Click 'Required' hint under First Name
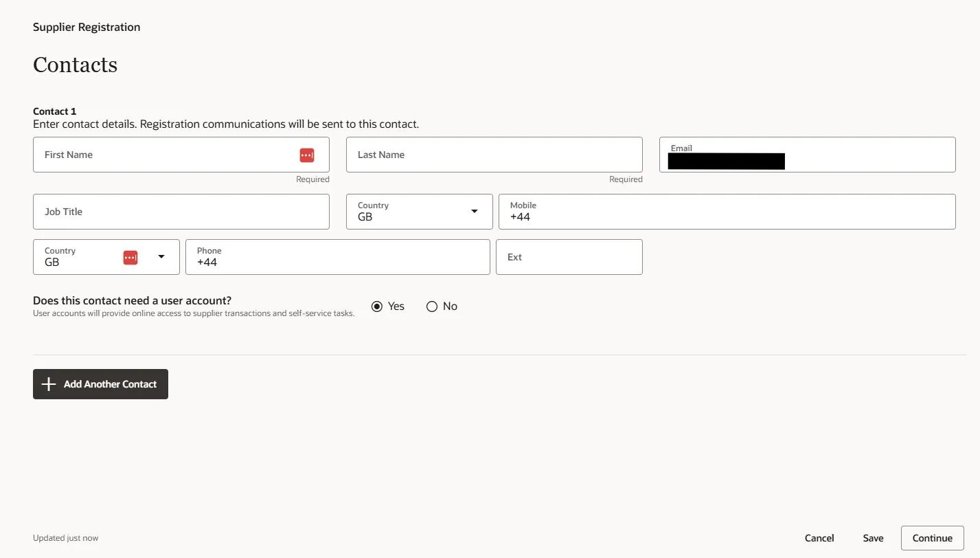980x558 pixels. (312, 179)
